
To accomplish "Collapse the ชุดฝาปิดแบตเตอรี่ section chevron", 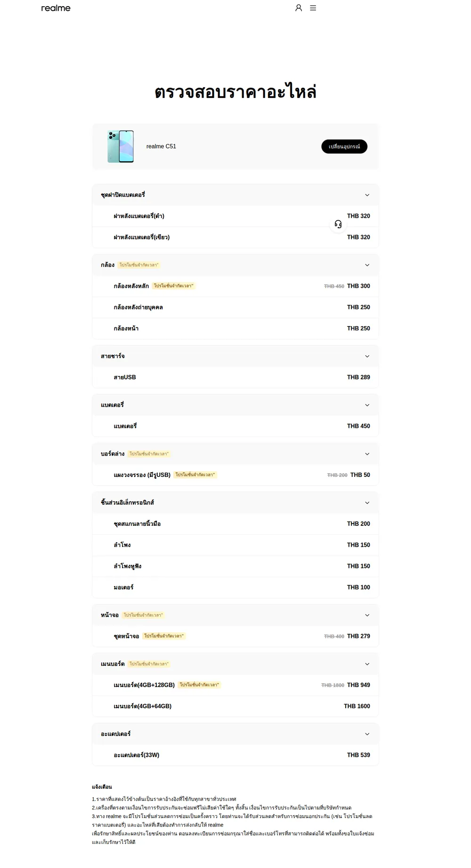I will coord(367,195).
